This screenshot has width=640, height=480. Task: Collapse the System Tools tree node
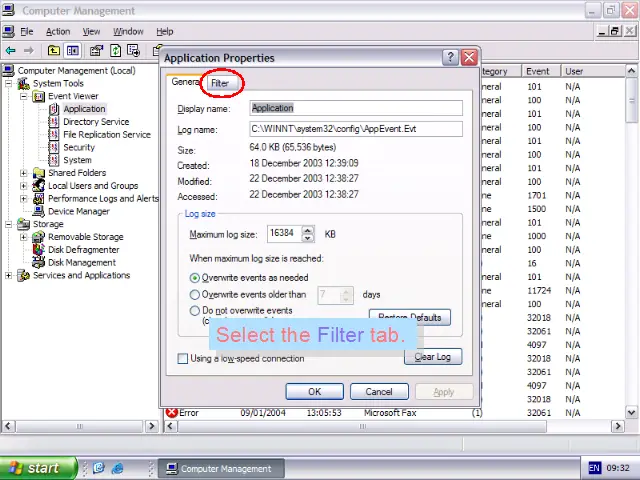9,84
